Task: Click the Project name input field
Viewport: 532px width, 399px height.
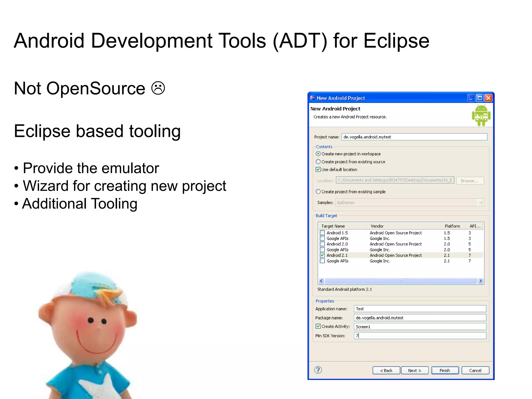Action: tap(414, 137)
